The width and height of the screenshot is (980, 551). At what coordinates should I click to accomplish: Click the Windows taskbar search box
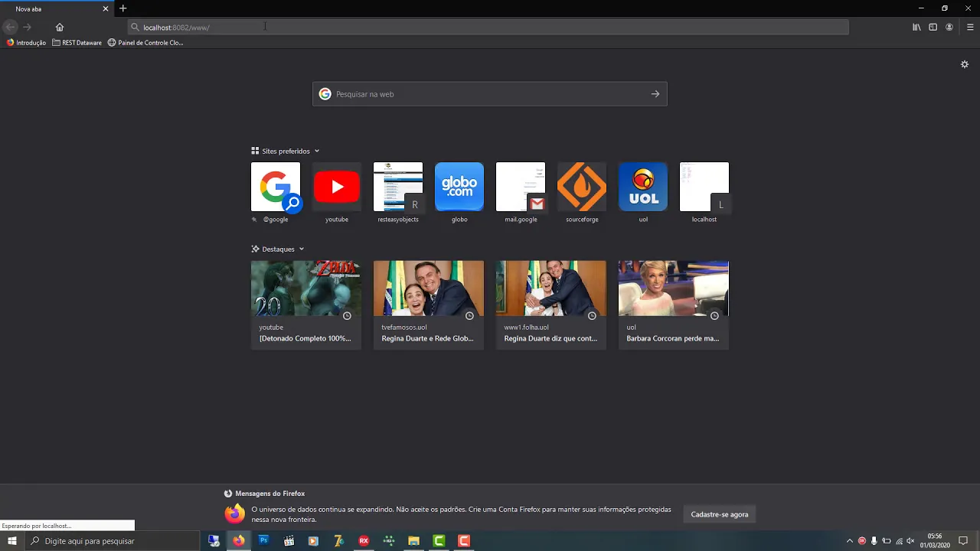[x=112, y=541]
